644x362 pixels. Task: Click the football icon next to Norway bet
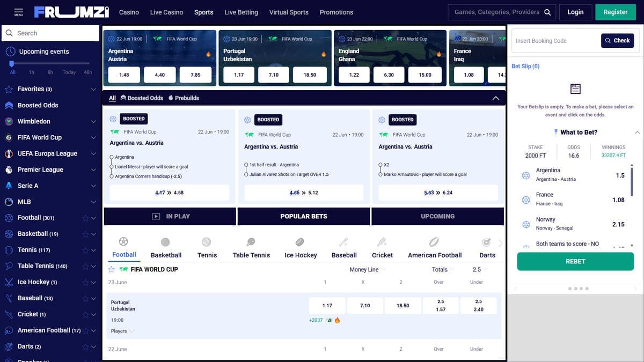tap(526, 224)
